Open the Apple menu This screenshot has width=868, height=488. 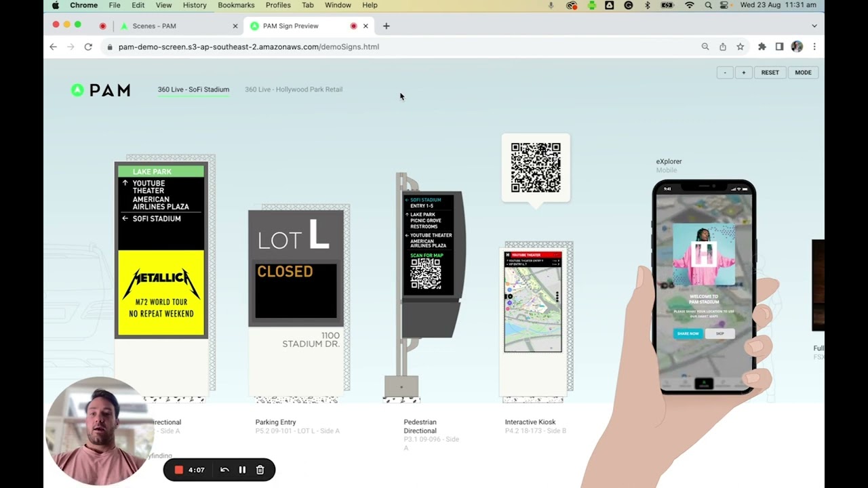click(x=56, y=5)
